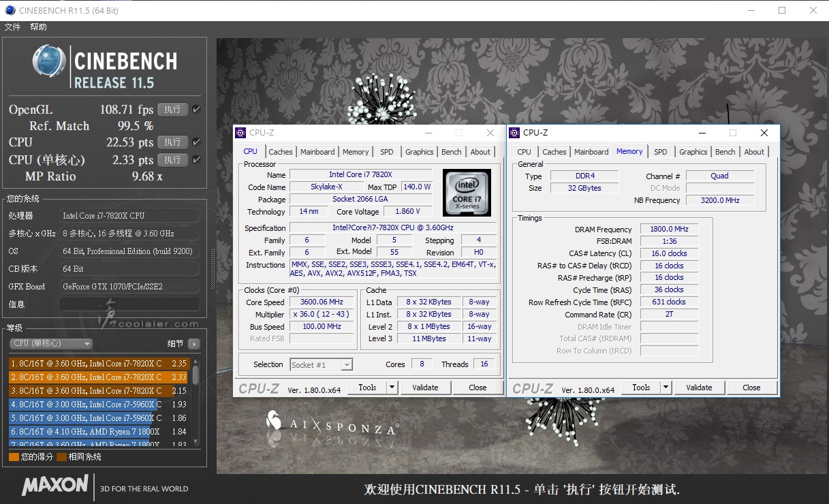Open the Tools dropdown arrow in the processor CPU-Z window
The image size is (829, 504).
(x=392, y=388)
